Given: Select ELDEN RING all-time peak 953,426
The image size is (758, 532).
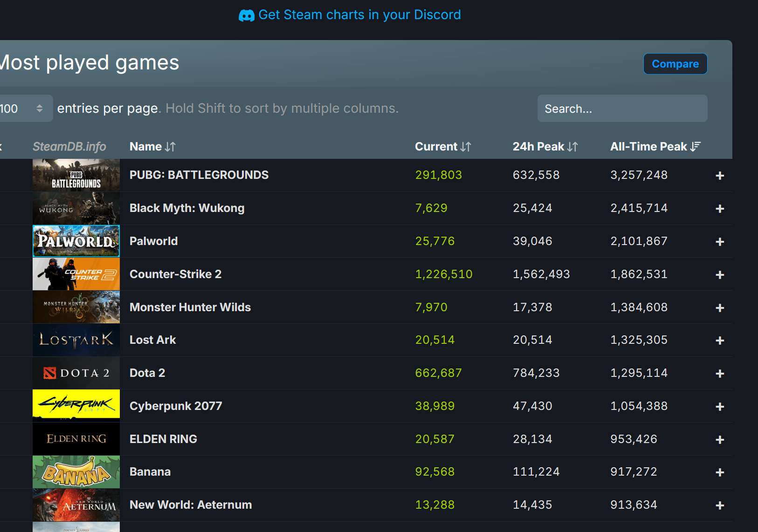Looking at the screenshot, I should click(x=634, y=439).
